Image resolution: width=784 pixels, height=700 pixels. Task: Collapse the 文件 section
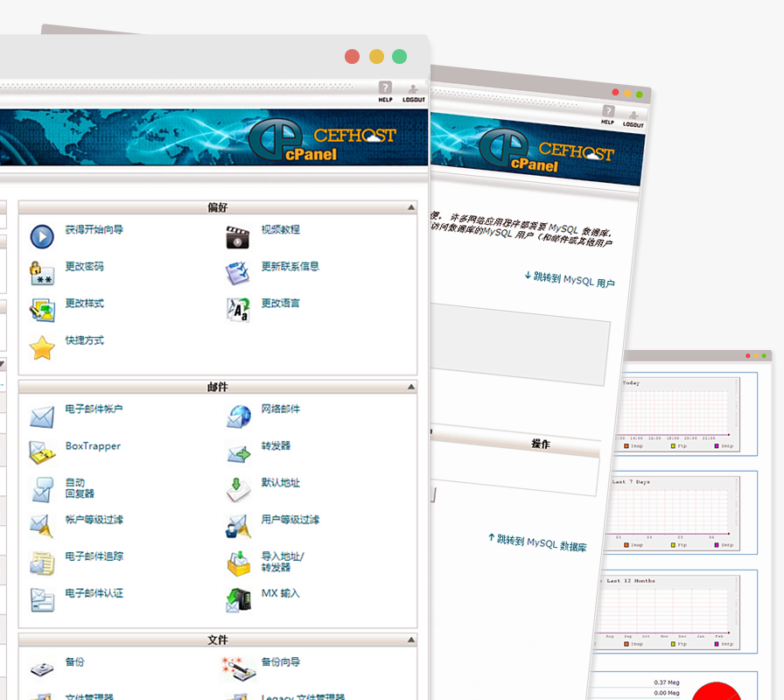(411, 640)
